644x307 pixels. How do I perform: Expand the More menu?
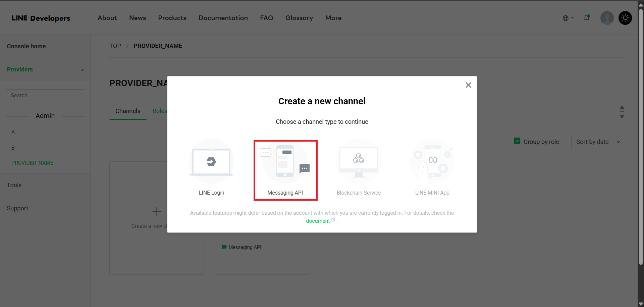pyautogui.click(x=333, y=18)
